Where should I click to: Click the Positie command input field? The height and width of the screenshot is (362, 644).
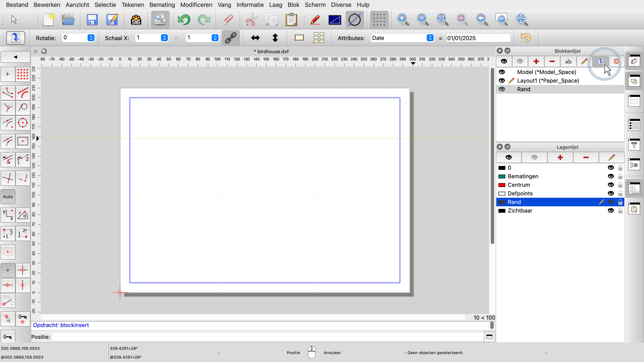pyautogui.click(x=267, y=337)
